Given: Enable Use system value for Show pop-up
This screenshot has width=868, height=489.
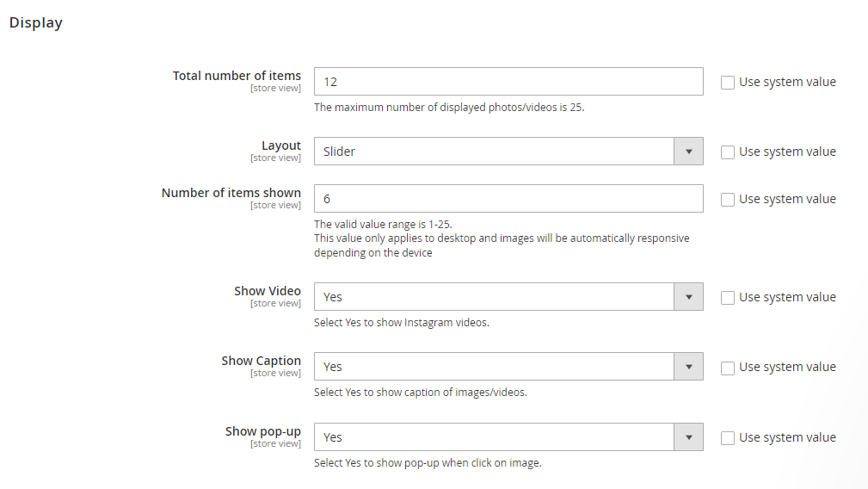Looking at the screenshot, I should point(728,438).
